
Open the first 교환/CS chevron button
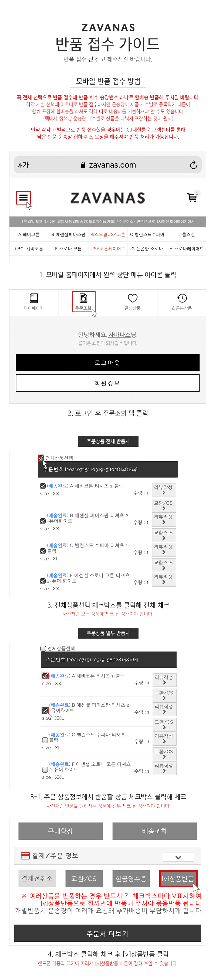coord(164,505)
